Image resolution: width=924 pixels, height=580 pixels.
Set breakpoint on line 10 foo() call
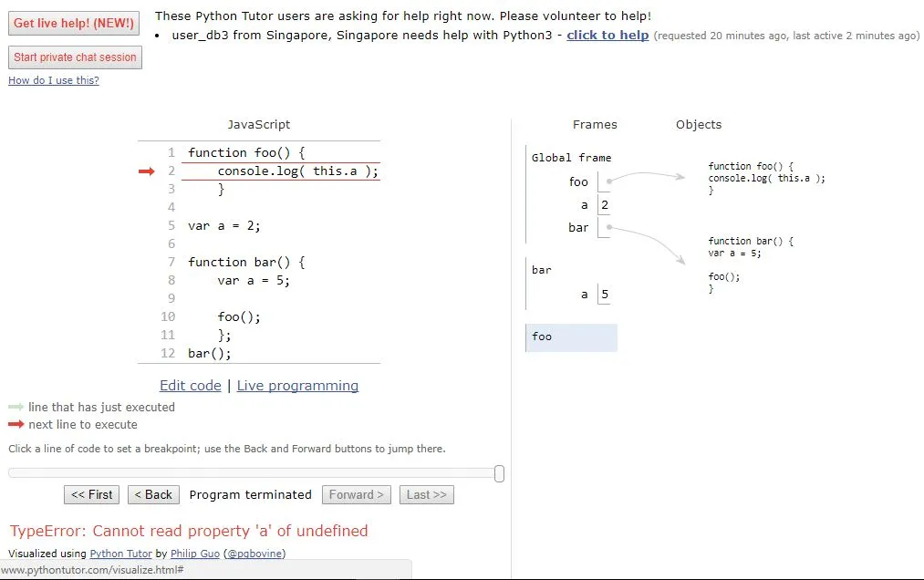(x=239, y=316)
